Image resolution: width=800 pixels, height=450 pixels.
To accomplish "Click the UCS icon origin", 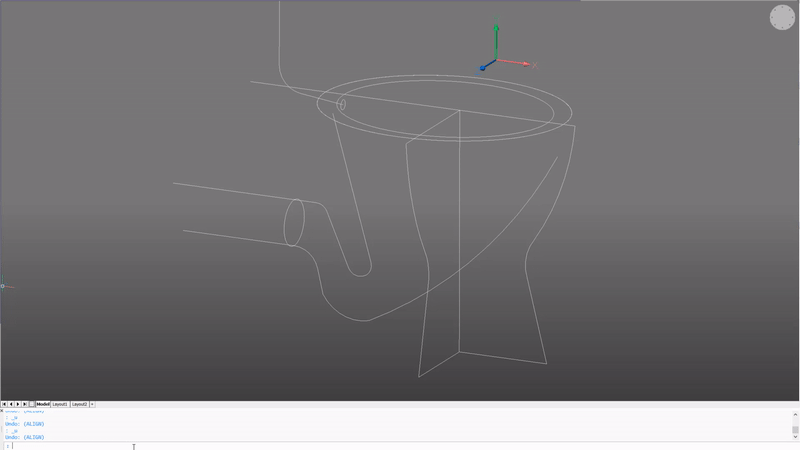I will click(496, 60).
